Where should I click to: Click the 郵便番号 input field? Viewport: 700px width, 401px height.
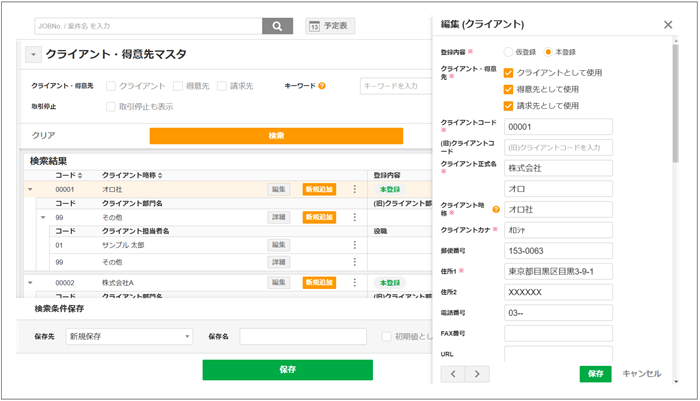tap(558, 251)
